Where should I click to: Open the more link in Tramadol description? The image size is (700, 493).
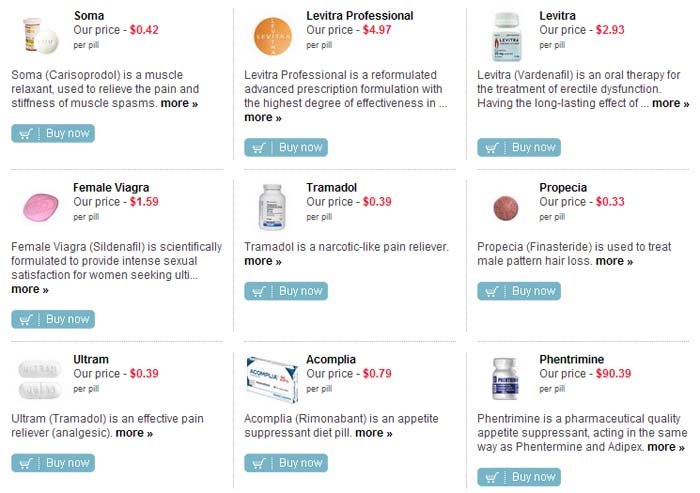click(x=263, y=261)
